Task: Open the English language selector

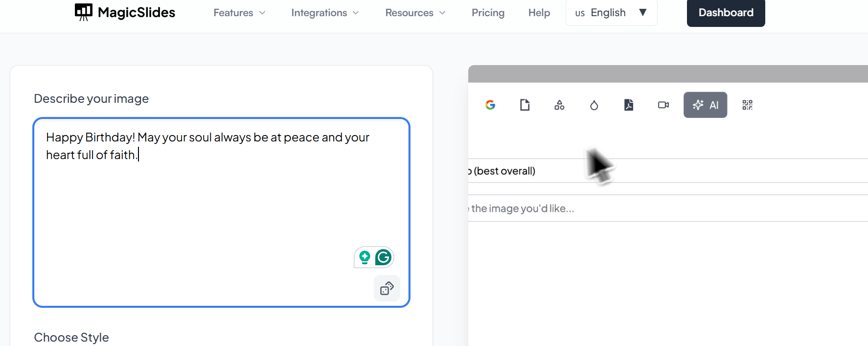Action: click(x=611, y=13)
